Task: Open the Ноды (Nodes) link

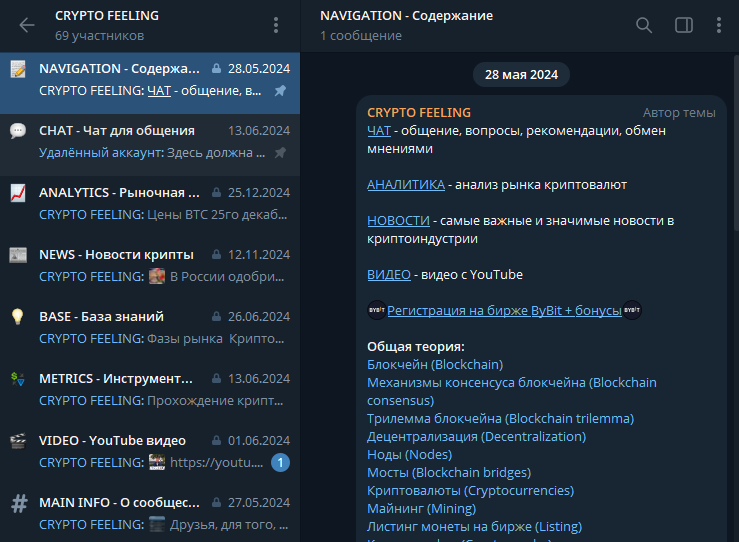Action: click(x=410, y=455)
